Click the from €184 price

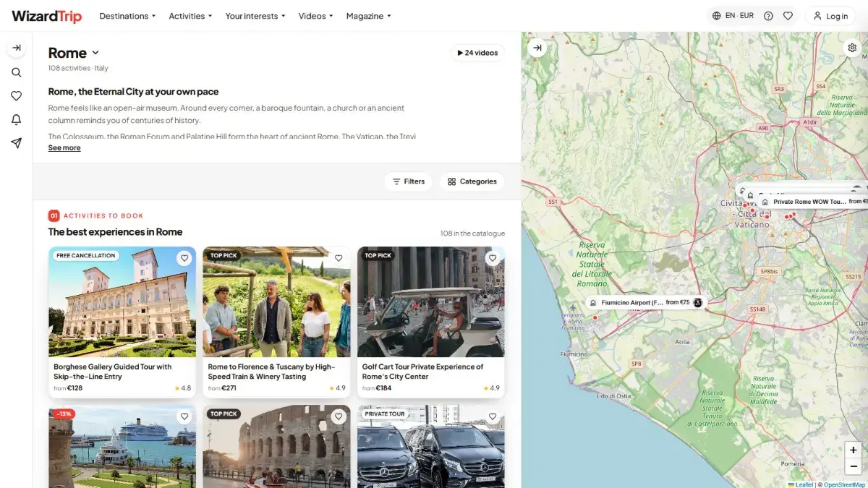click(x=377, y=388)
